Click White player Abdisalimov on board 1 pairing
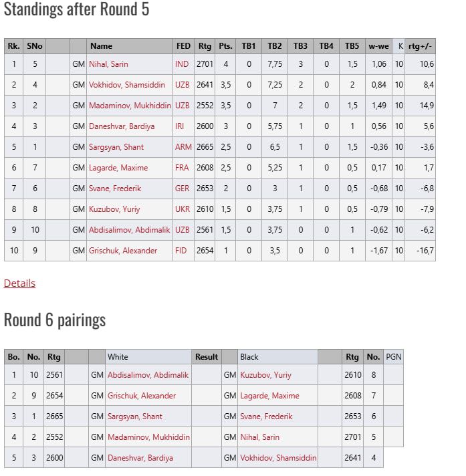 148,375
